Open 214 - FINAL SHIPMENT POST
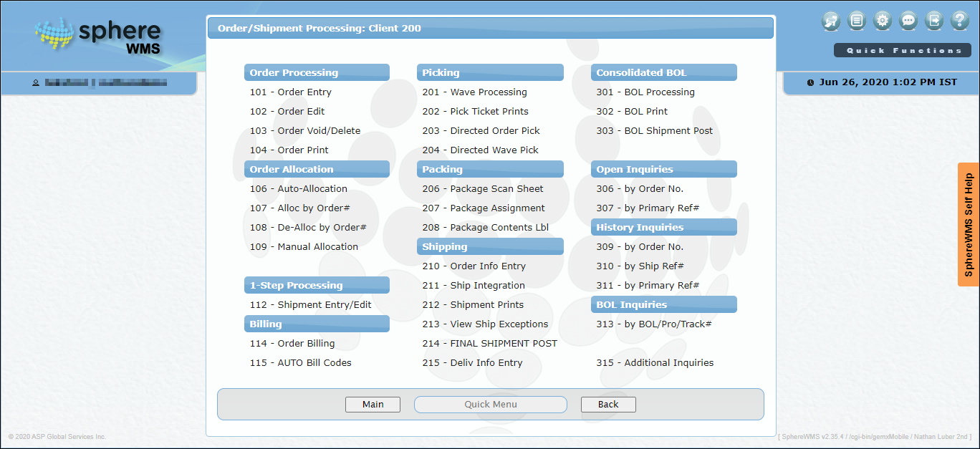Screen dimensions: 980x449 click(489, 344)
